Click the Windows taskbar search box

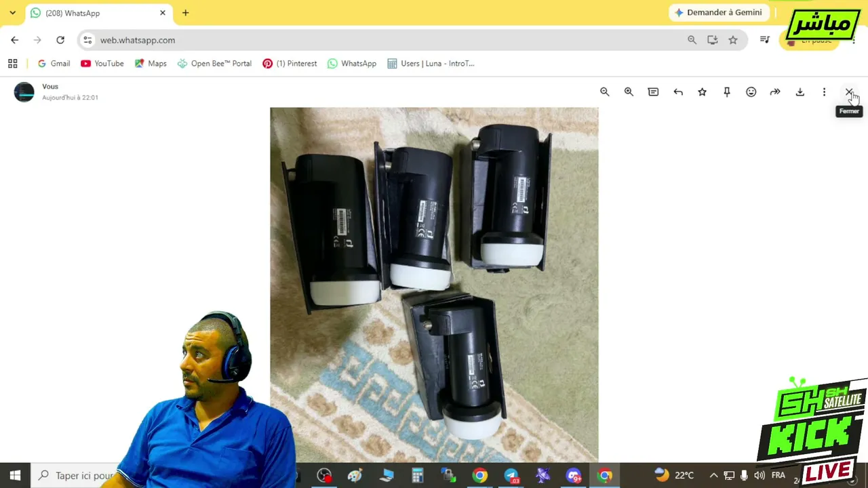coord(75,476)
